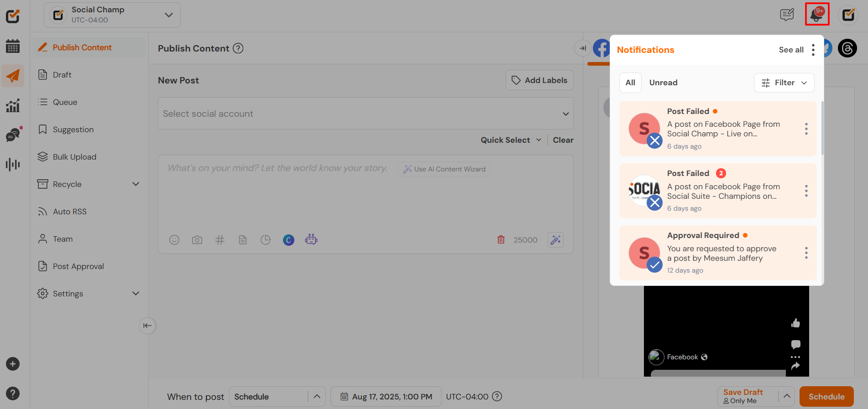This screenshot has width=868, height=409.
Task: Select the Facebook preview icon
Action: (601, 48)
